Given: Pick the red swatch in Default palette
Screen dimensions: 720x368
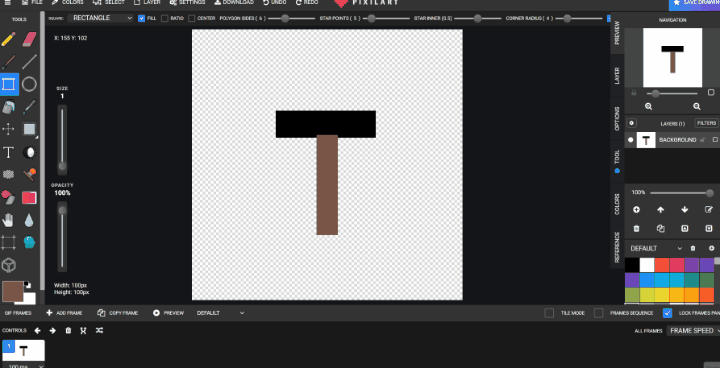Looking at the screenshot, I should (x=662, y=265).
